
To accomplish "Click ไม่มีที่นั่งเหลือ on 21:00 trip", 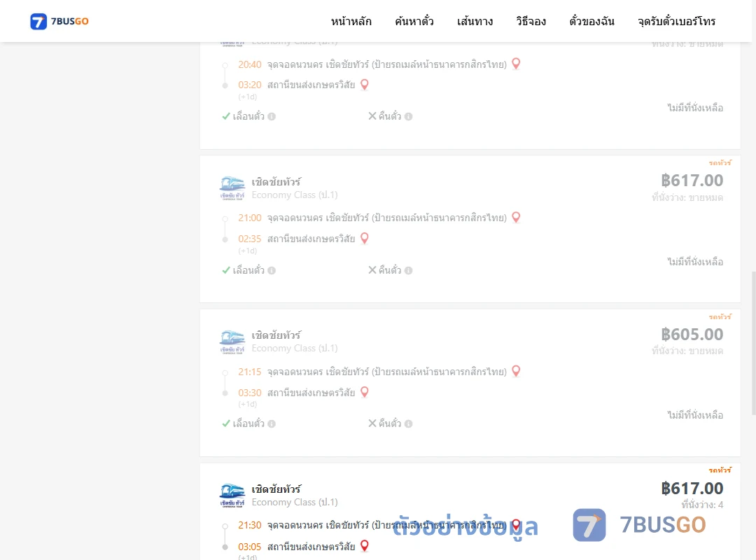I will 695,262.
